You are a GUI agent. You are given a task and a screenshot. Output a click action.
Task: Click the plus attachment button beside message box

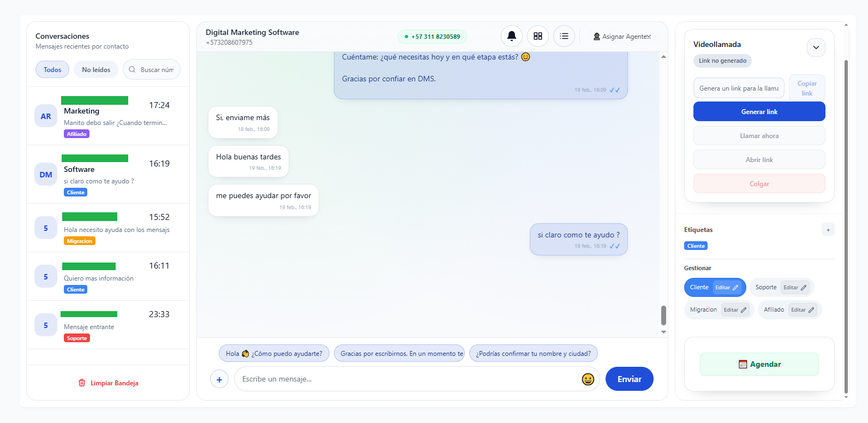(x=219, y=379)
